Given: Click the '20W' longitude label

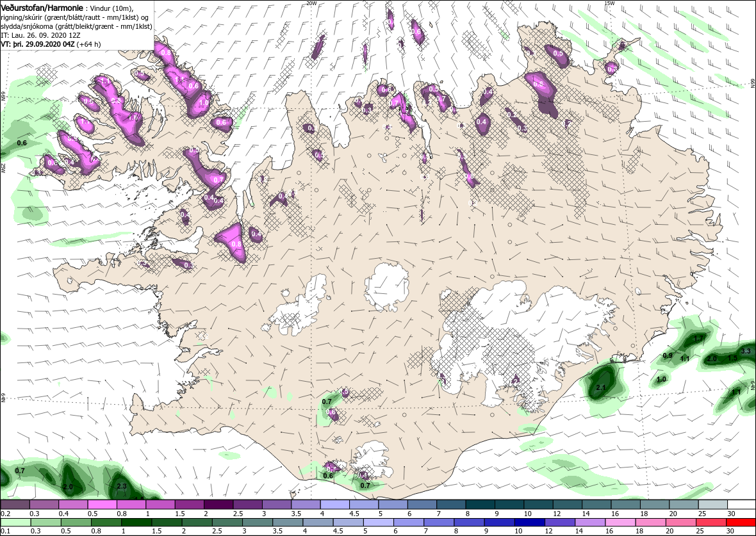Looking at the screenshot, I should 311,3.
